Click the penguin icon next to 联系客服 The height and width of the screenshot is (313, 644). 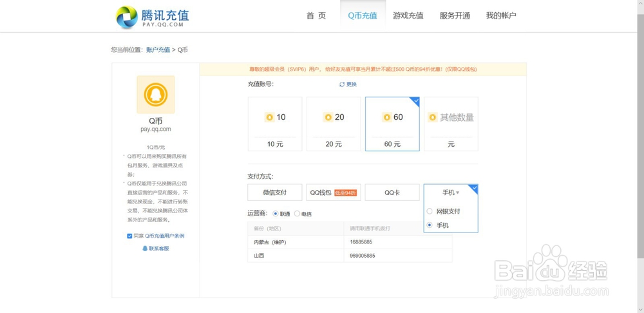(145, 249)
